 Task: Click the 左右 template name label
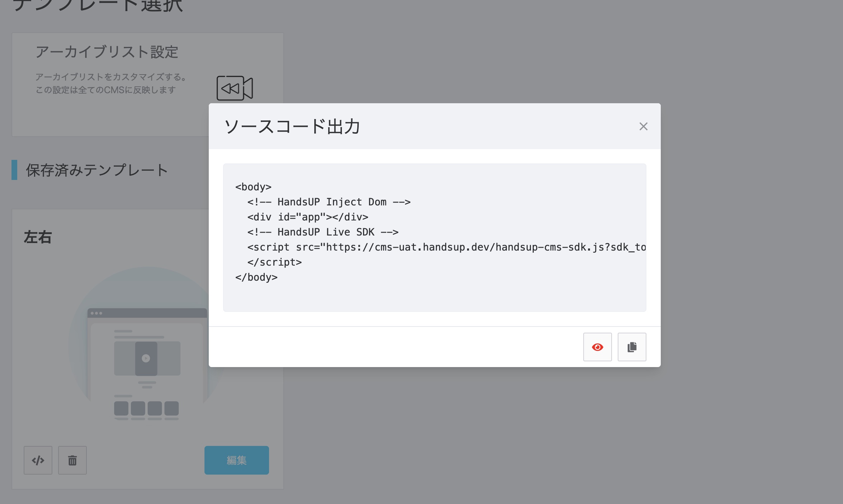tap(38, 237)
